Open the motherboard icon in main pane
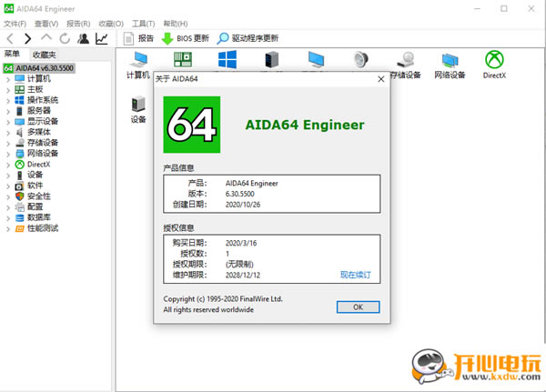This screenshot has width=546, height=392. (x=183, y=59)
